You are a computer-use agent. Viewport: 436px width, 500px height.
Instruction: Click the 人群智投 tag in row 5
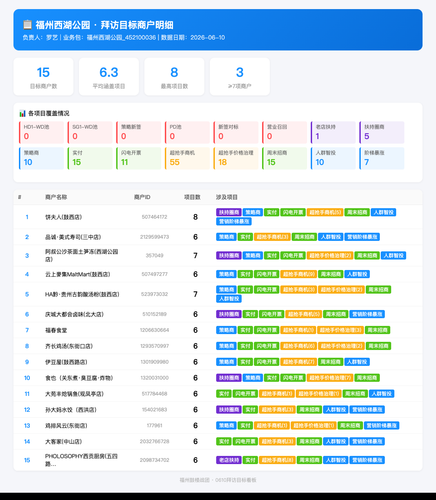[x=229, y=299]
